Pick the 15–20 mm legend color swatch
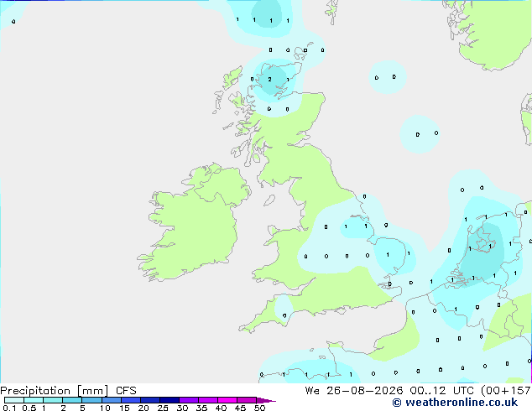 131,400
